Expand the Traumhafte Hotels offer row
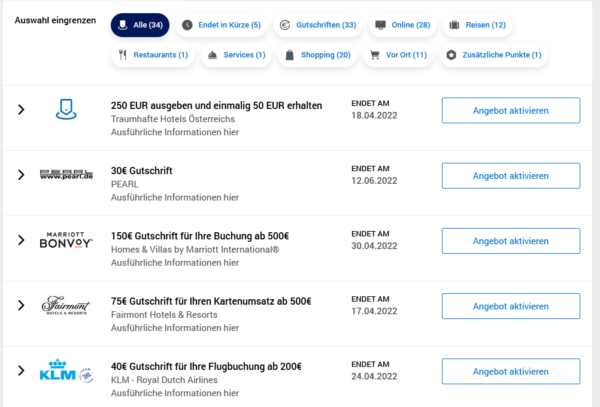This screenshot has height=407, width=600. point(21,110)
